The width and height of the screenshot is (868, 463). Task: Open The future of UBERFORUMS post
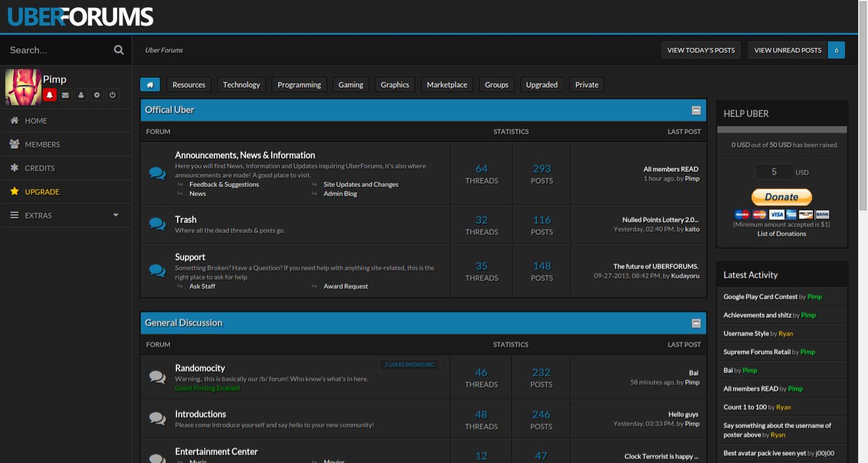pyautogui.click(x=656, y=266)
